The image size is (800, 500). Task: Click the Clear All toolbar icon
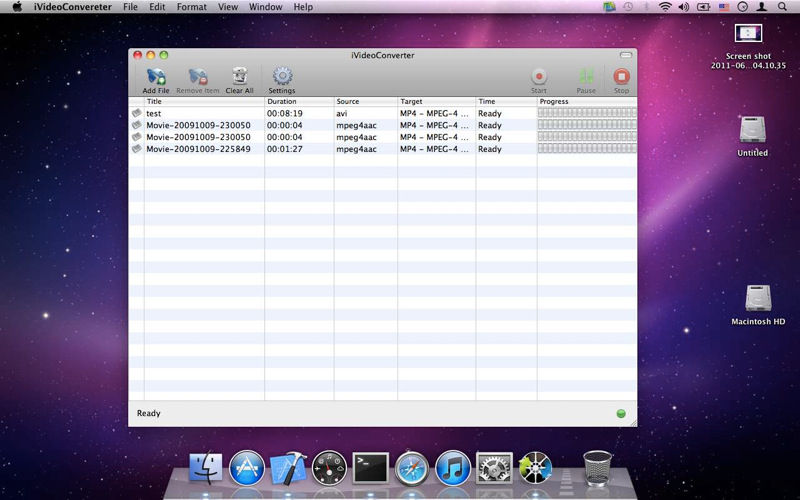click(239, 80)
